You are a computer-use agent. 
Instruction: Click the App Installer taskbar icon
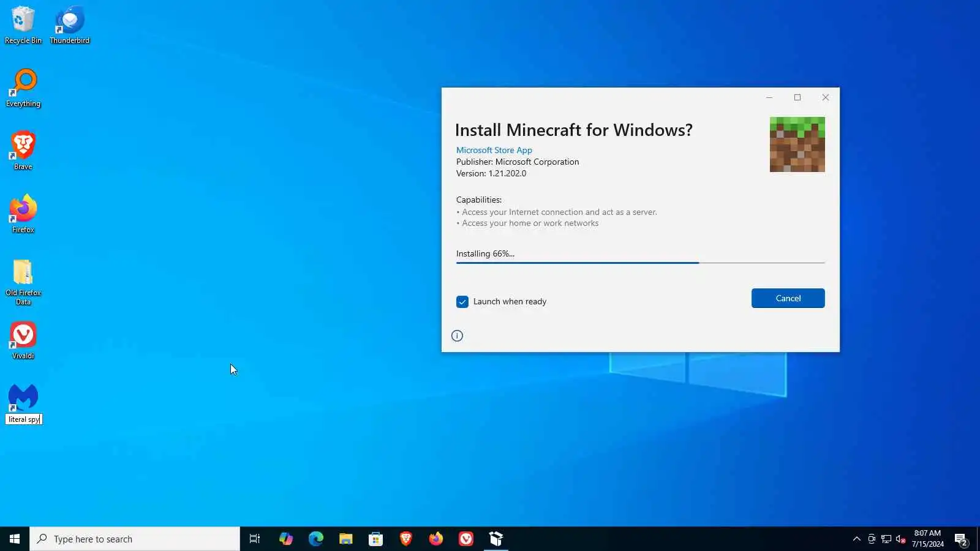pos(496,539)
